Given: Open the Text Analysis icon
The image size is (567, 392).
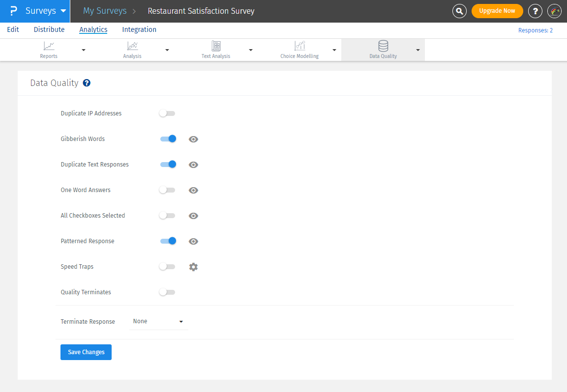Looking at the screenshot, I should click(216, 46).
